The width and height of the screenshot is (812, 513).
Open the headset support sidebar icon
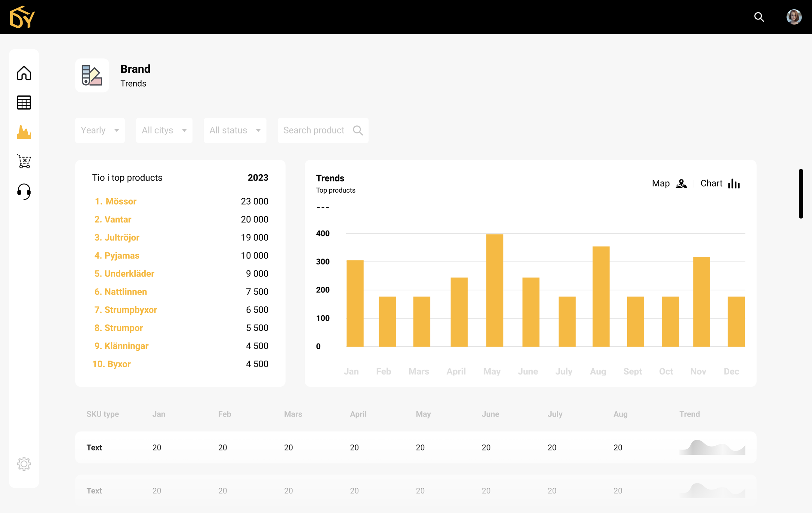tap(24, 191)
